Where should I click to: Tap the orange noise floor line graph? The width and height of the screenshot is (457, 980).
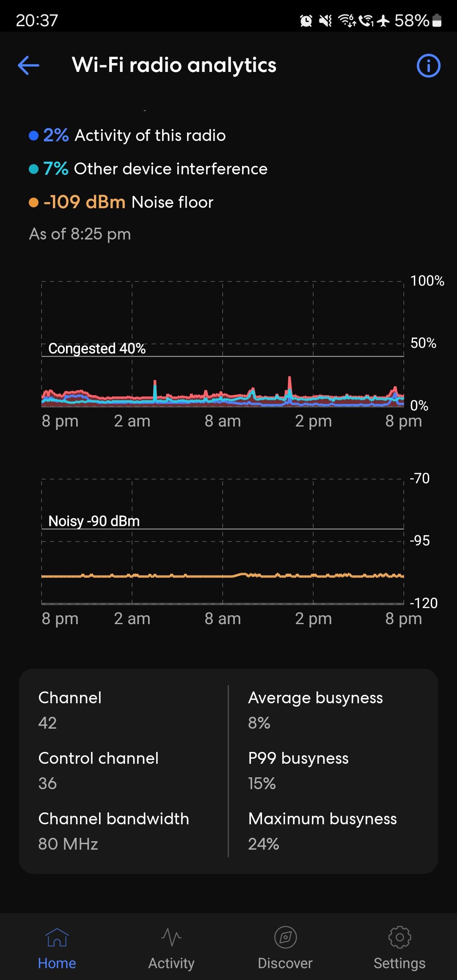click(x=223, y=576)
